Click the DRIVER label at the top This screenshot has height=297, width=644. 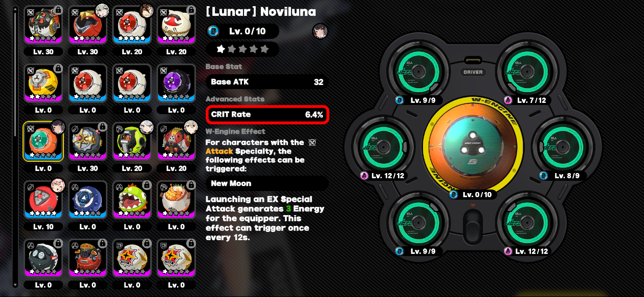473,72
